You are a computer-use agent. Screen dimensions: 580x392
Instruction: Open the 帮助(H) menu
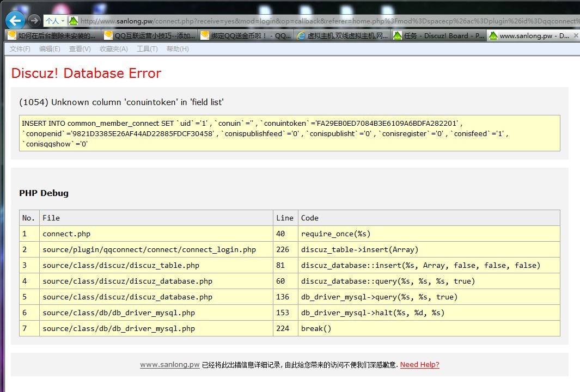(x=178, y=49)
